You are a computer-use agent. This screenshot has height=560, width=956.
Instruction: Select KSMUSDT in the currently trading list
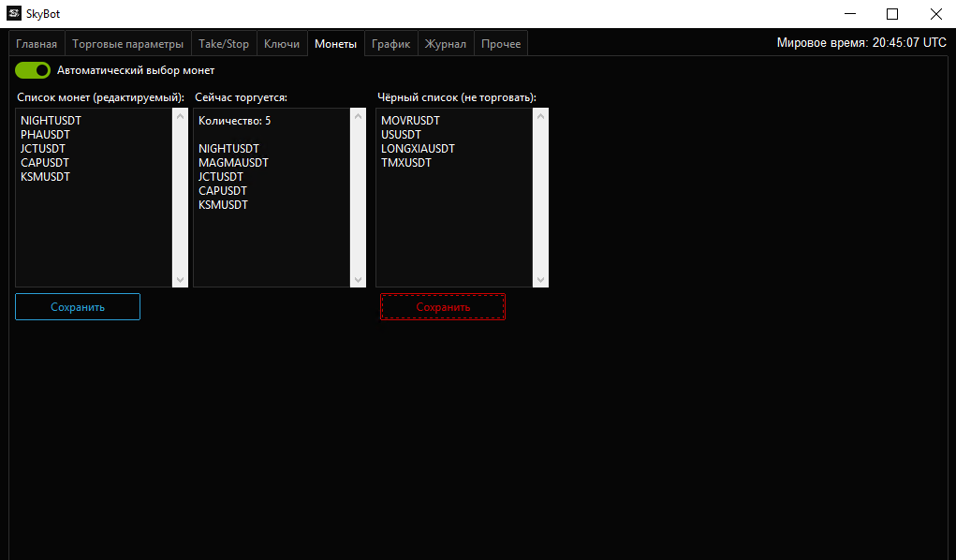[223, 205]
